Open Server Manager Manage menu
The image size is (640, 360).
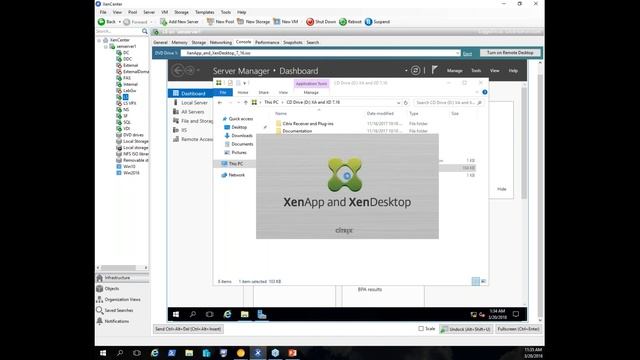454,71
